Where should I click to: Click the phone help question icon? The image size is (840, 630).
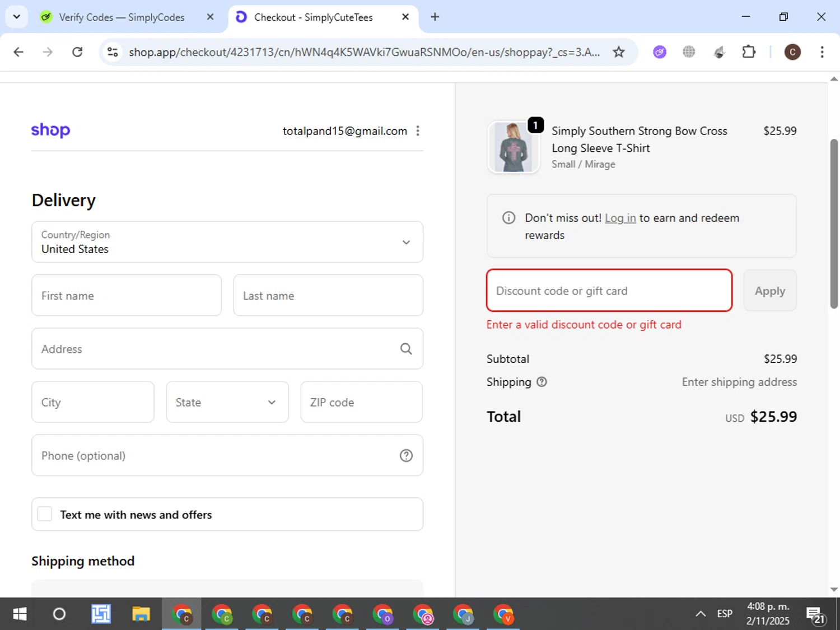(406, 456)
